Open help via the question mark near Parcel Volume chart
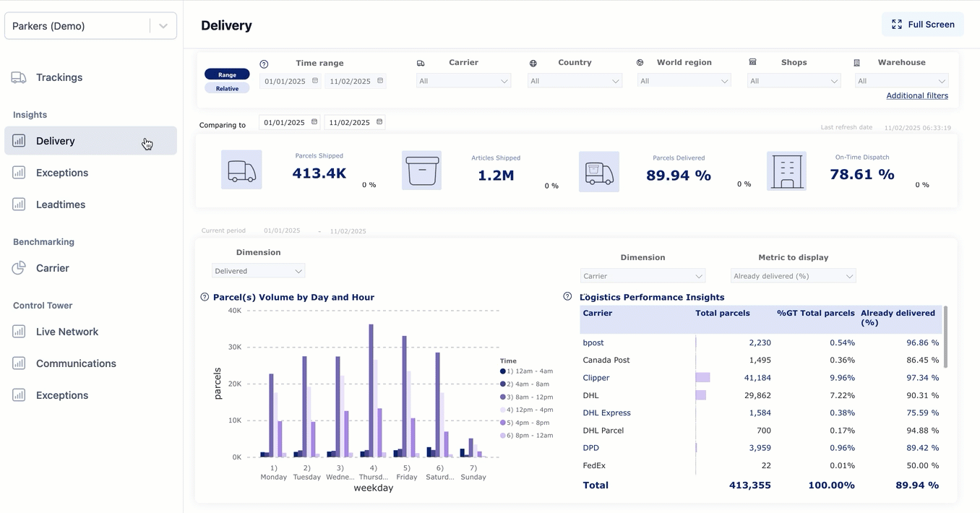This screenshot has width=980, height=513. pyautogui.click(x=203, y=296)
